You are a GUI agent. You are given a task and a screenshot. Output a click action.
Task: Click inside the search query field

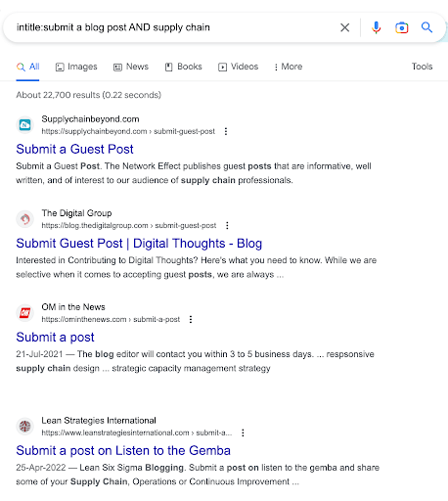pyautogui.click(x=173, y=27)
